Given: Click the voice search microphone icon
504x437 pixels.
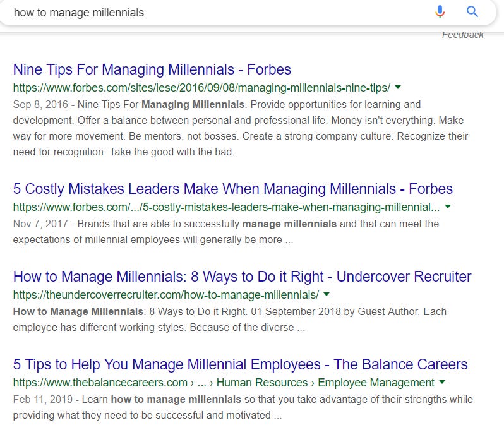Looking at the screenshot, I should click(440, 12).
